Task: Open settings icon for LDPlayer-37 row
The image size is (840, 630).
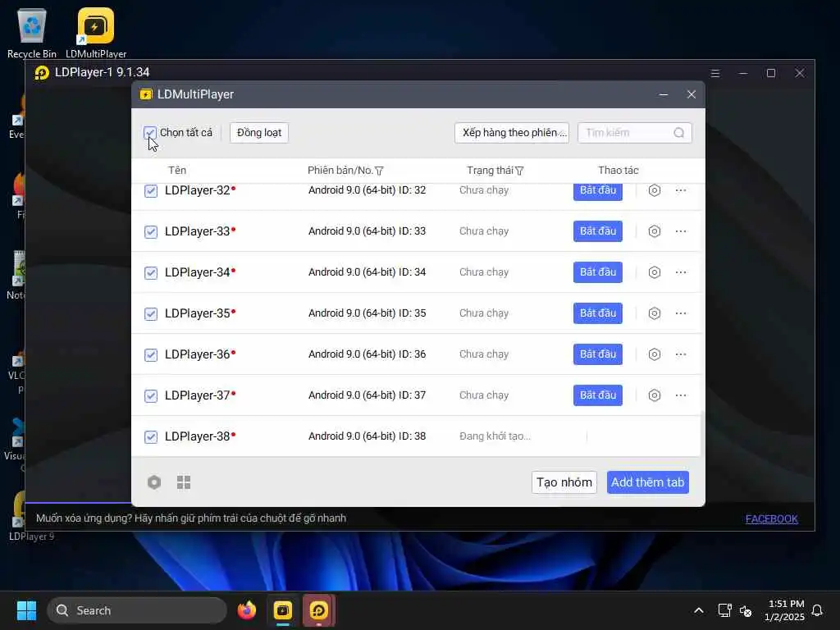Action: [x=654, y=395]
